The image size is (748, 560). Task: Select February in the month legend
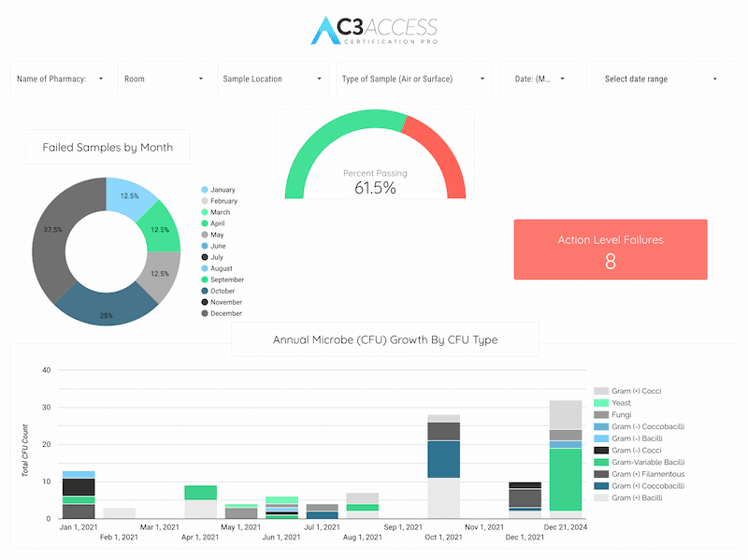pyautogui.click(x=219, y=201)
